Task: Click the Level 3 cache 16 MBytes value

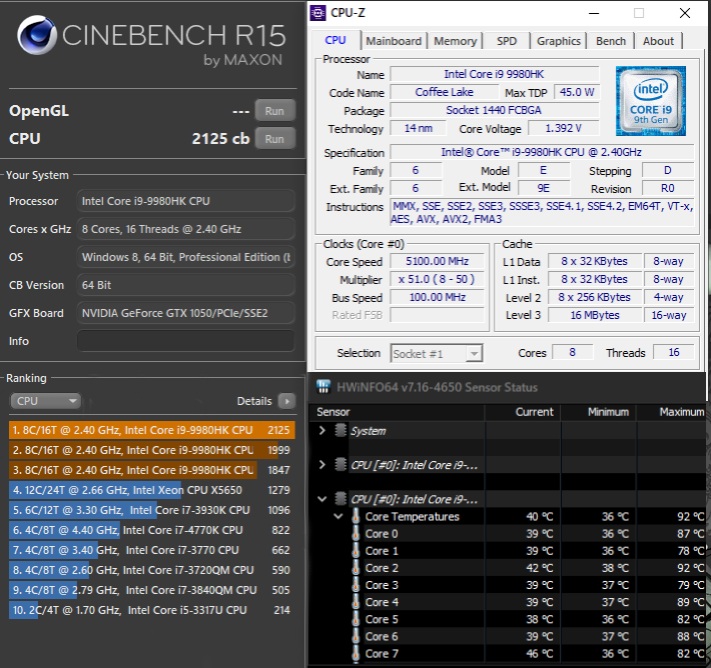Action: pyautogui.click(x=594, y=315)
